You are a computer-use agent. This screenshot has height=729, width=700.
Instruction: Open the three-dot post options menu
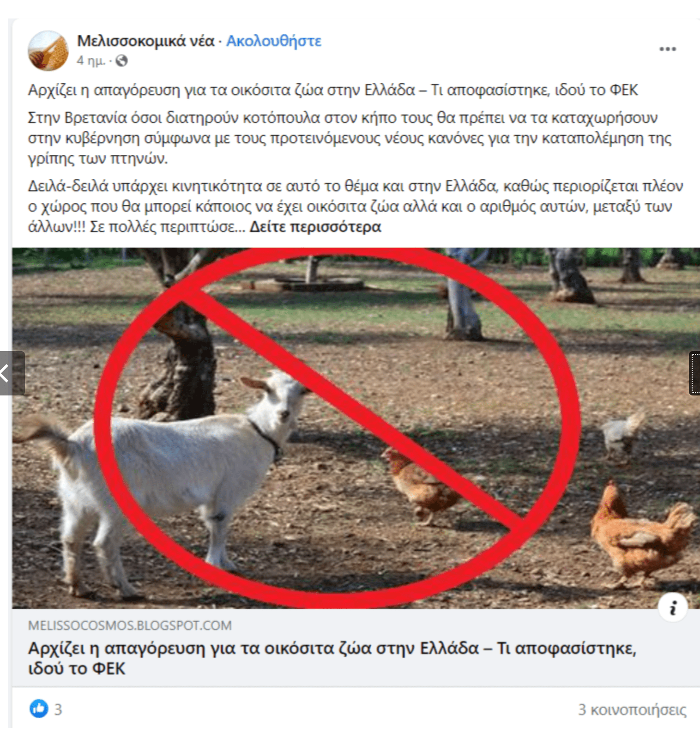667,49
